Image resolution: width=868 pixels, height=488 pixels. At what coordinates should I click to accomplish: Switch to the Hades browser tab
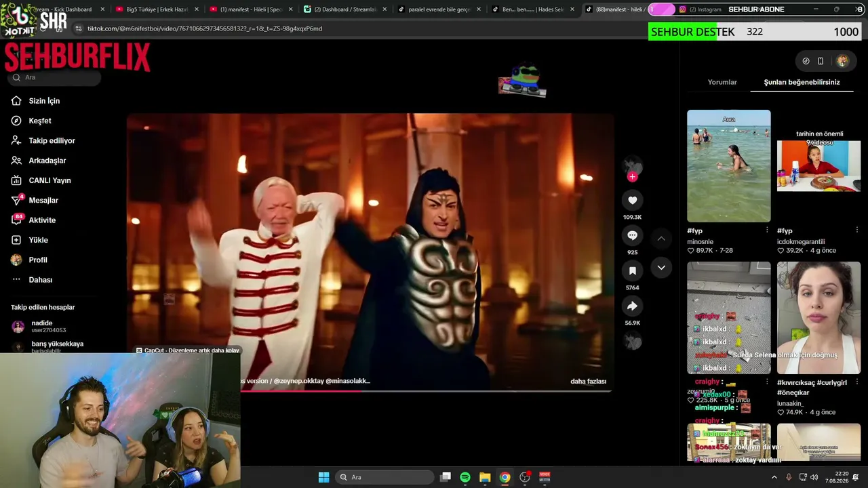tap(532, 9)
